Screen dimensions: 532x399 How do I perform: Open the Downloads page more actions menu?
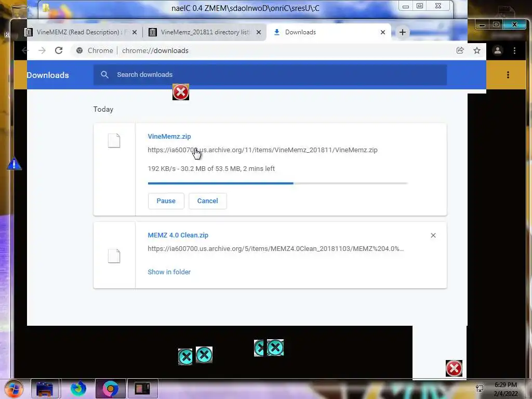click(508, 75)
